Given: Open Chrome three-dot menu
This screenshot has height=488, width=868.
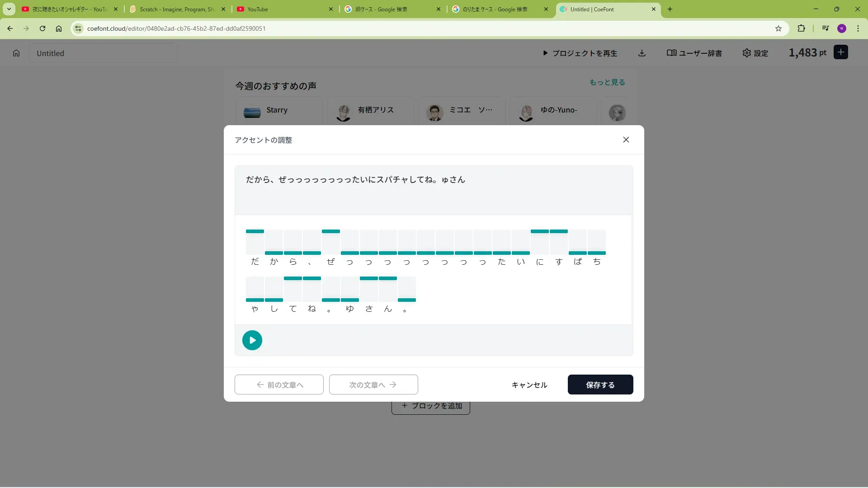Looking at the screenshot, I should [858, 28].
